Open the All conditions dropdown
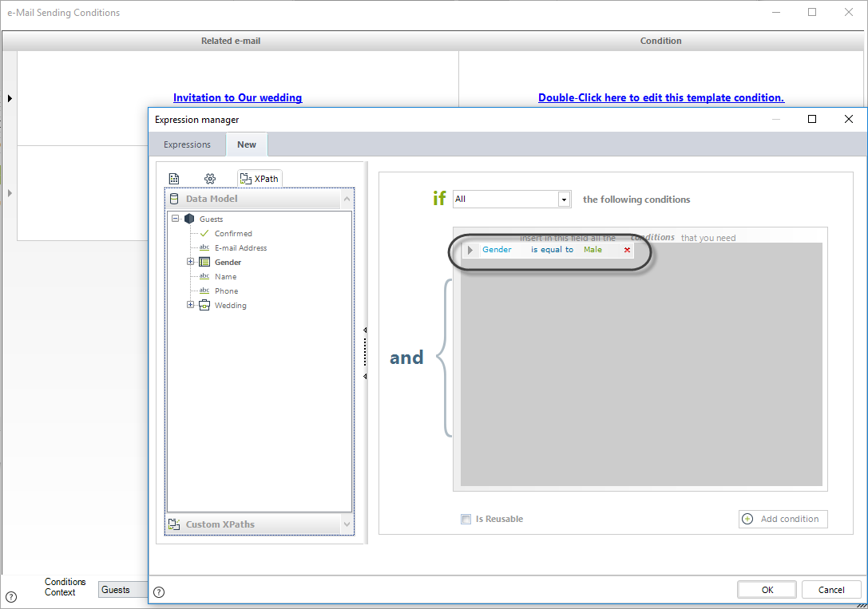868x609 pixels. click(564, 199)
